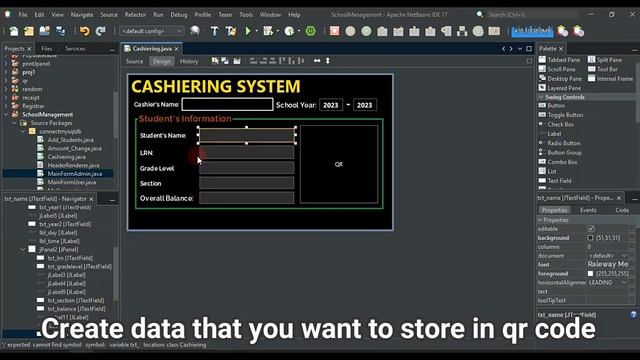
Task: Collapse jPanel2 node in Navigator
Action: click(23, 249)
